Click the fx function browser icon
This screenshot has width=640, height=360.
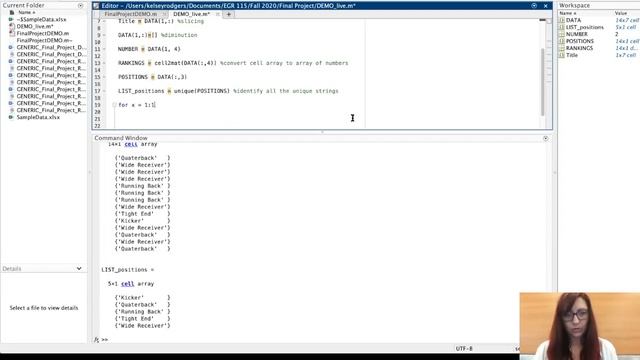[96, 340]
